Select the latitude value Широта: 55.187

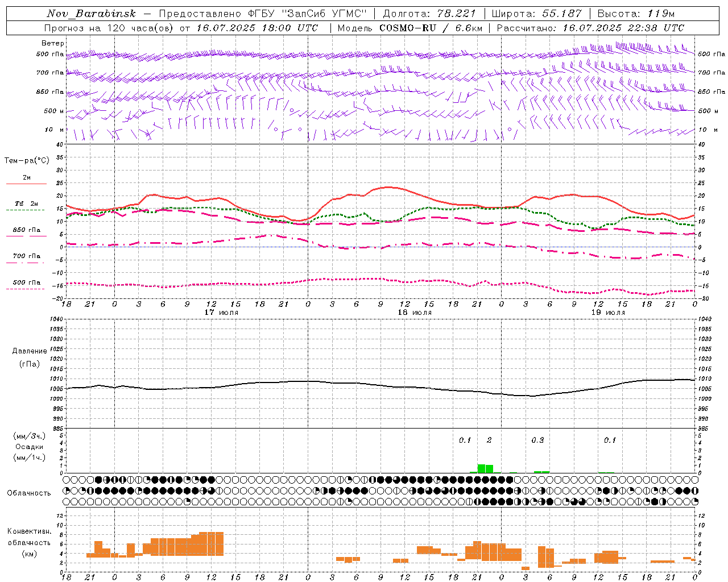pyautogui.click(x=537, y=14)
